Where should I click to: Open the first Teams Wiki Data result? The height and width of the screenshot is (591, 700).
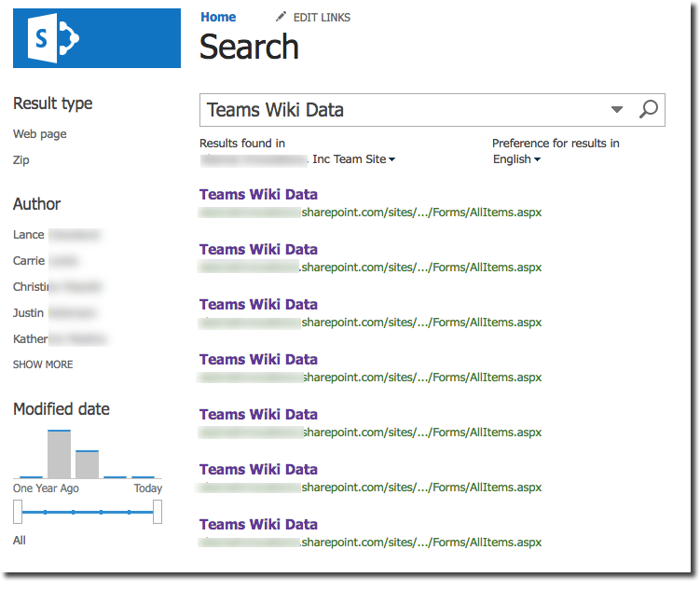click(x=258, y=195)
